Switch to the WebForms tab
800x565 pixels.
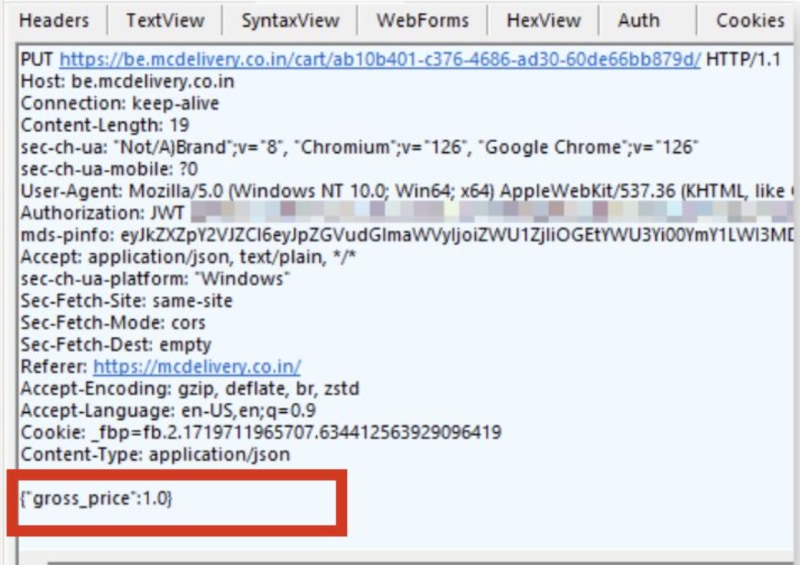(422, 20)
